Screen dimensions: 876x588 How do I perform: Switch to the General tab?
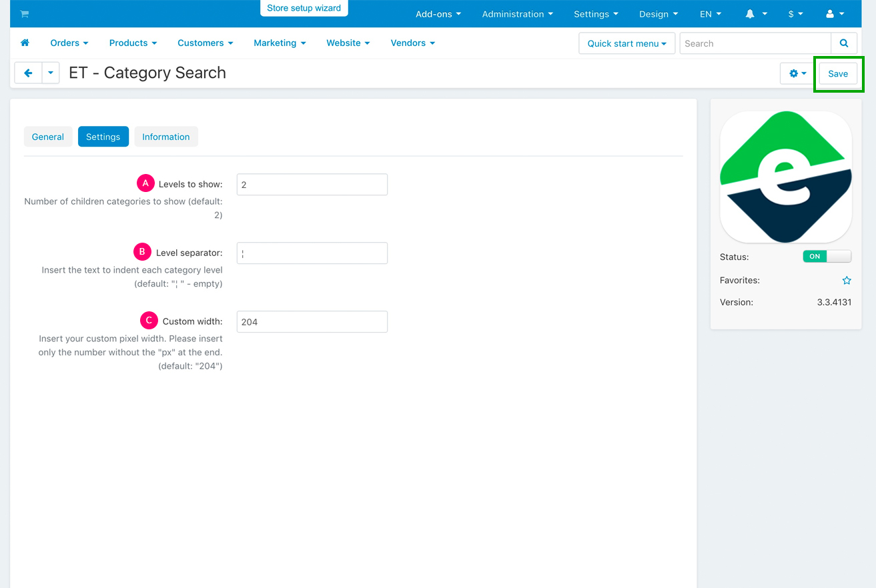pyautogui.click(x=48, y=137)
